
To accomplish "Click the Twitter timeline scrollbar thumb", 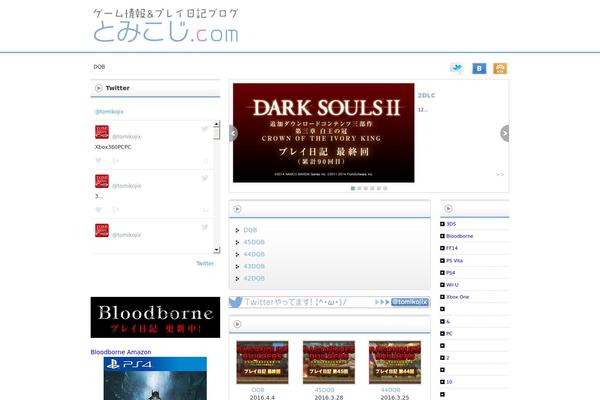I will coord(217,134).
